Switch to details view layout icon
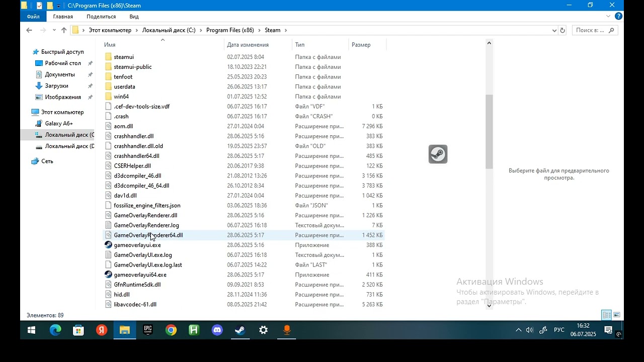The image size is (644, 362). tap(607, 315)
